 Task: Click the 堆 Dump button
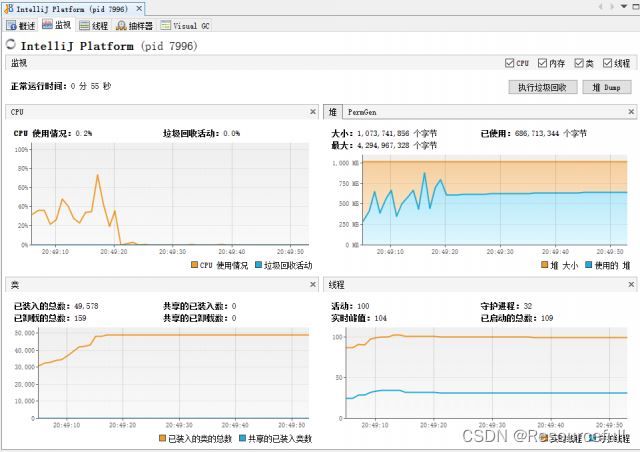pyautogui.click(x=607, y=87)
